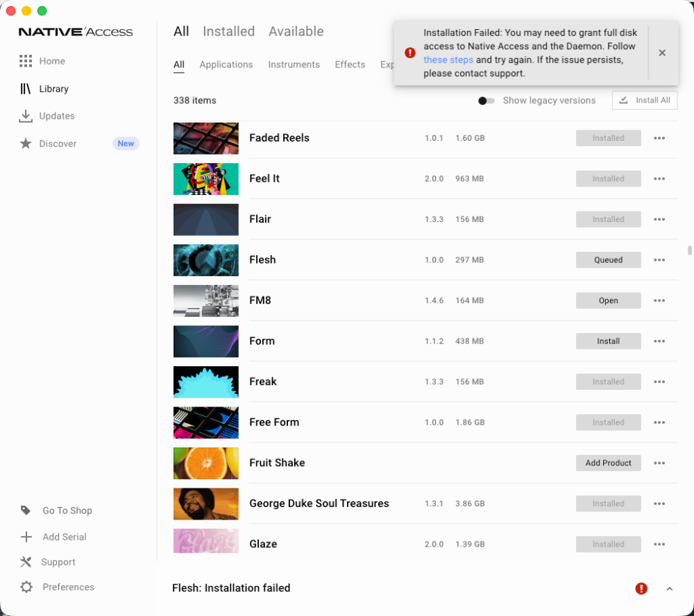The height and width of the screenshot is (616, 694).
Task: Click the Flair product name
Action: tap(260, 219)
